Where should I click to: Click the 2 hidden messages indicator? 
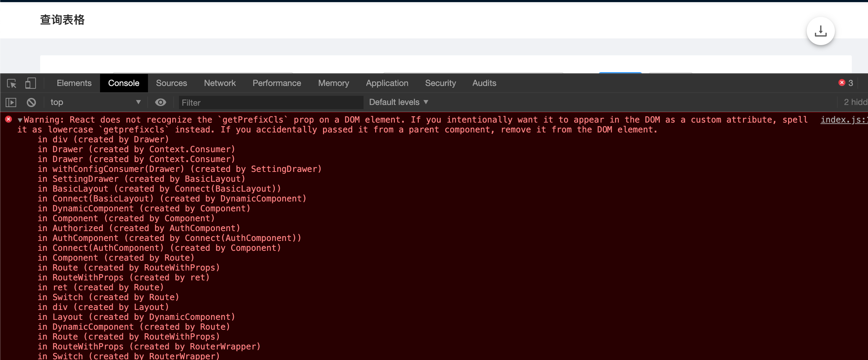tap(855, 102)
